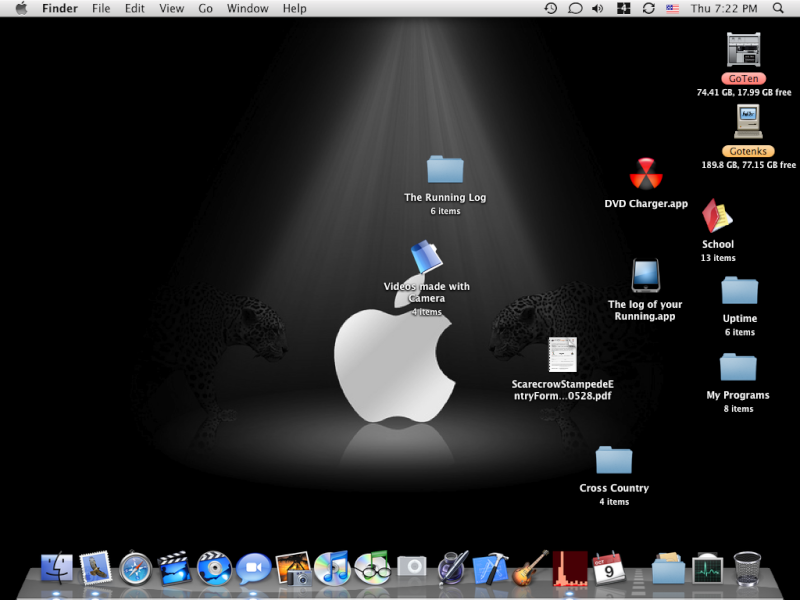
Task: Click the iChat status bubble icon
Action: [x=575, y=8]
